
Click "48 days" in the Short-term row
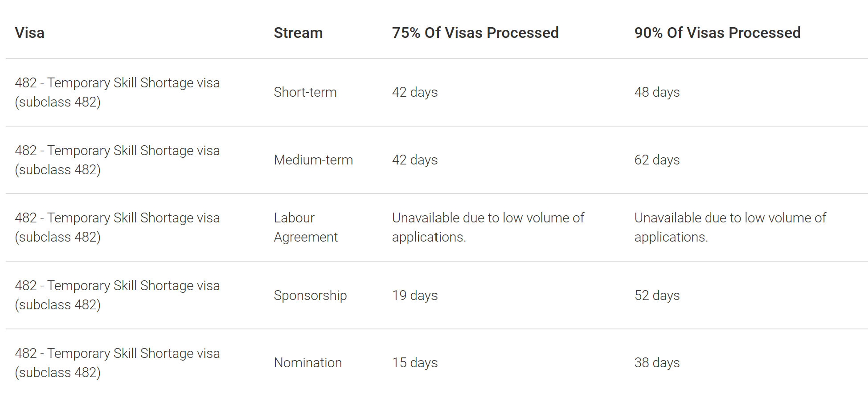coord(657,92)
